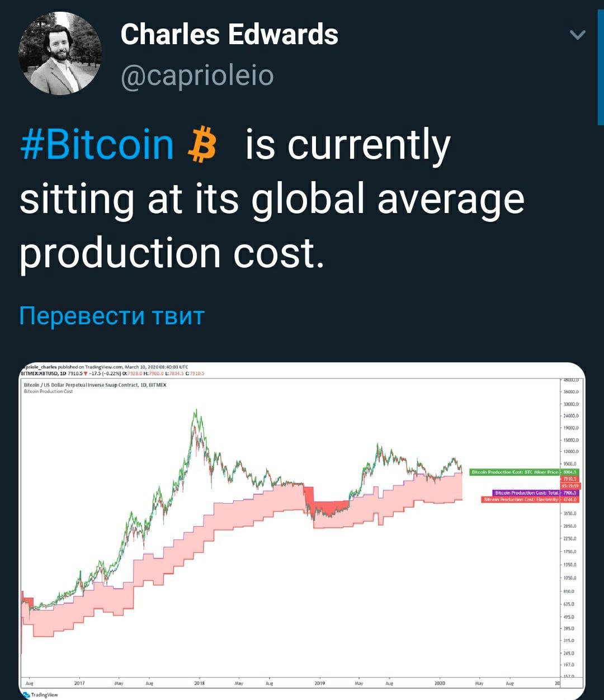The image size is (604, 700).
Task: Expand the tweet options chevron
Action: pyautogui.click(x=577, y=36)
